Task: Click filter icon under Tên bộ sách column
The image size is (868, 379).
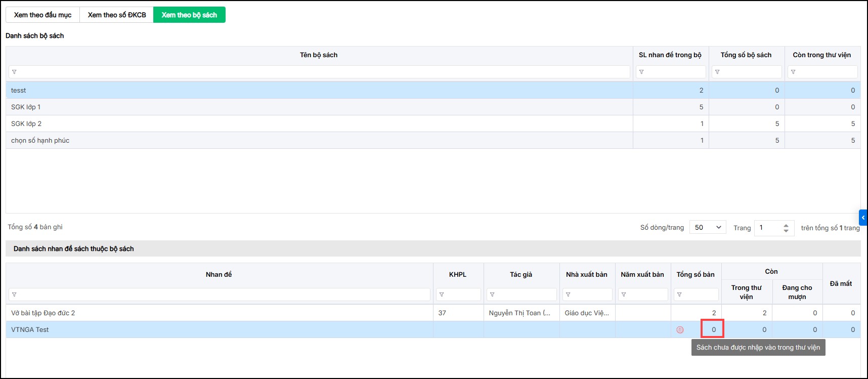Action: pyautogui.click(x=14, y=72)
